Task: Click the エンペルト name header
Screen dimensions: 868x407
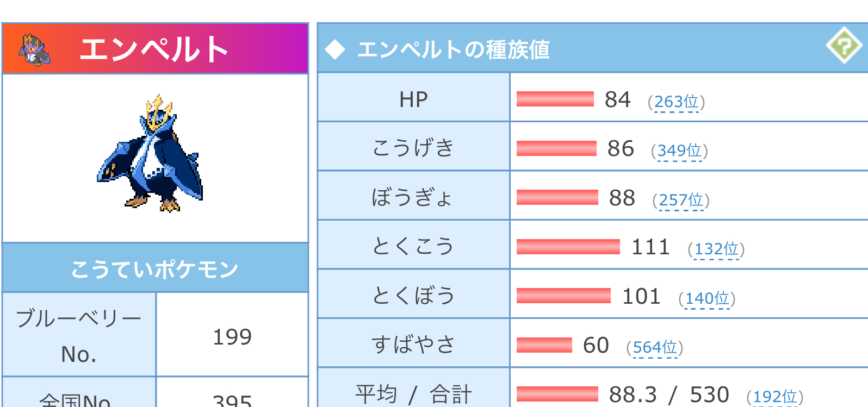Action: (156, 48)
